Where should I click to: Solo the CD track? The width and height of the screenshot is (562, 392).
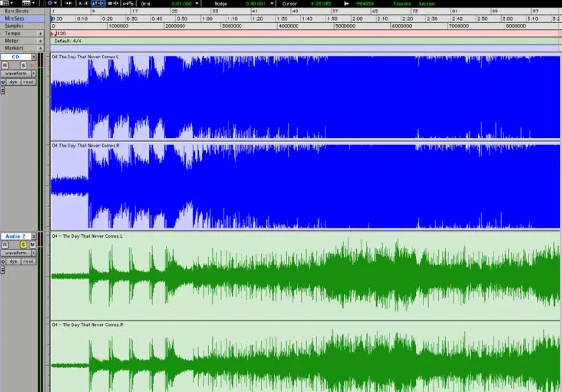23,65
